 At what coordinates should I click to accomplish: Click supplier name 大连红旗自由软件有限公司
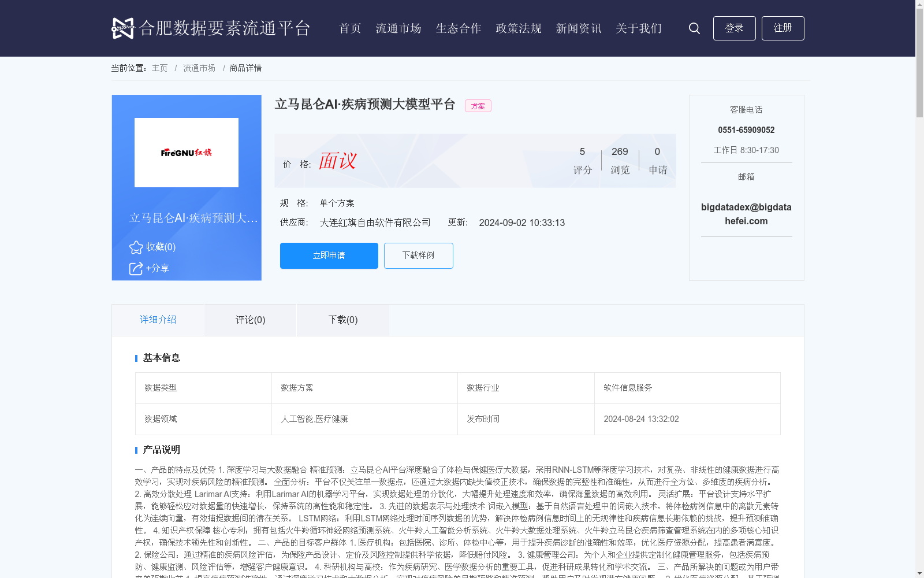click(x=375, y=223)
